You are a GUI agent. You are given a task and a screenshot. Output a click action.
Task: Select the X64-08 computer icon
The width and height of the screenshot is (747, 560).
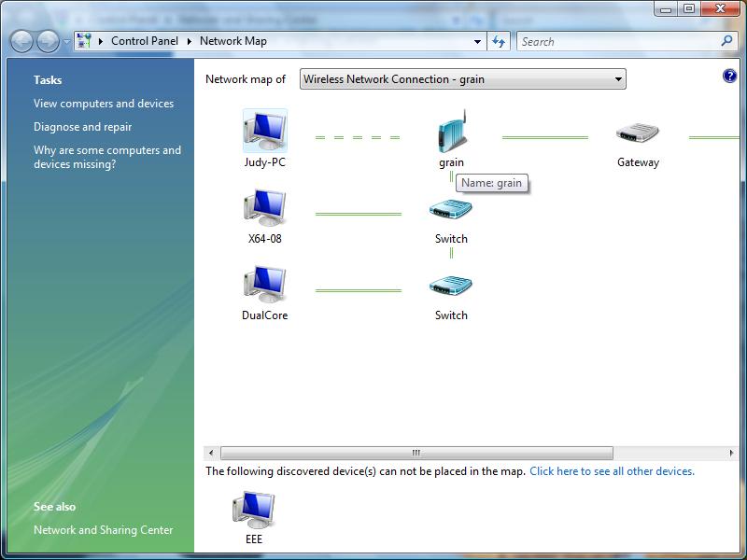264,208
